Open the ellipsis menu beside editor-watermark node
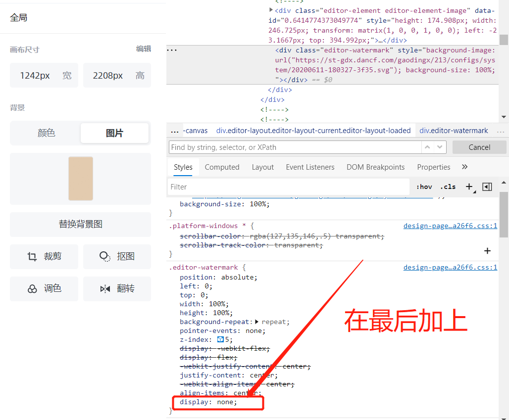Image resolution: width=509 pixels, height=420 pixels. (172, 50)
